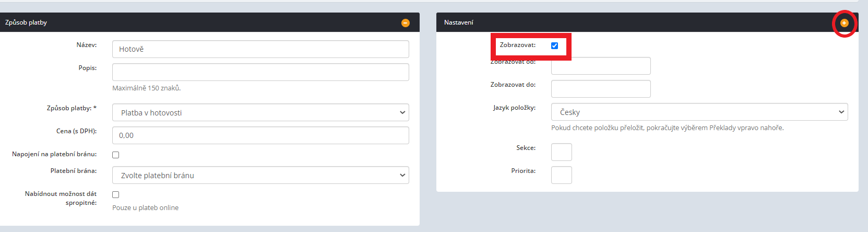Collapse the Způsob platby panel with minus icon
The width and height of the screenshot is (868, 232).
click(405, 23)
